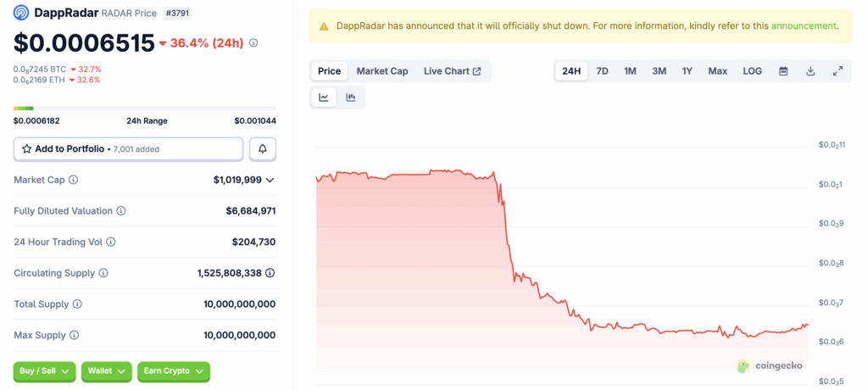Viewport: 868px width, 390px height.
Task: Click the 24h Range progress bar
Action: (x=144, y=108)
